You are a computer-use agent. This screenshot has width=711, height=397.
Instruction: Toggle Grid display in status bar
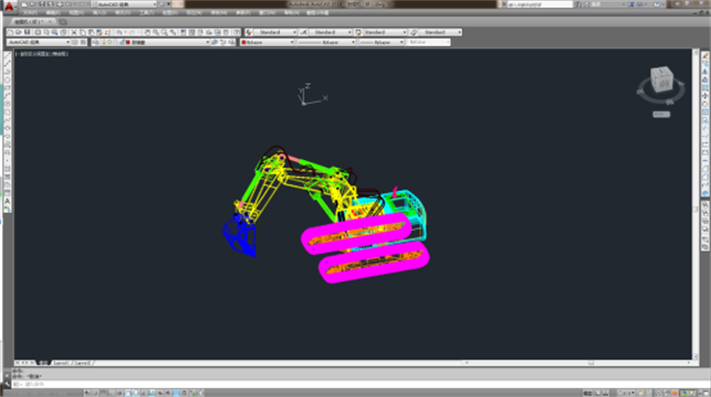(103, 393)
